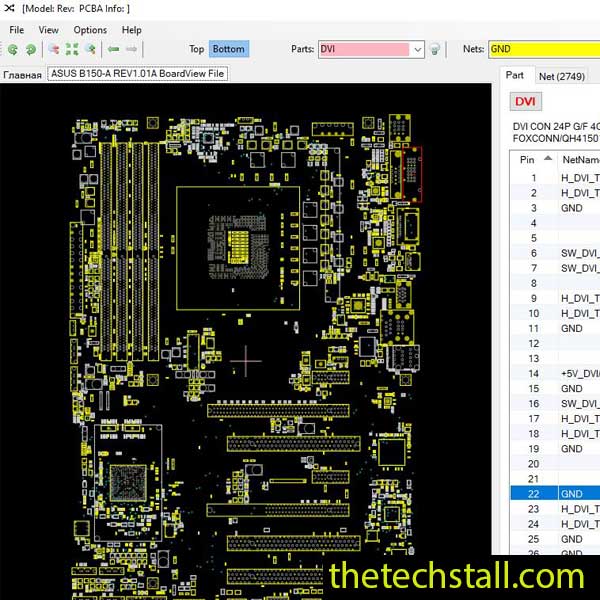Click the mirror/flip board toolbar icon
The width and height of the screenshot is (600, 600).
coord(54,49)
